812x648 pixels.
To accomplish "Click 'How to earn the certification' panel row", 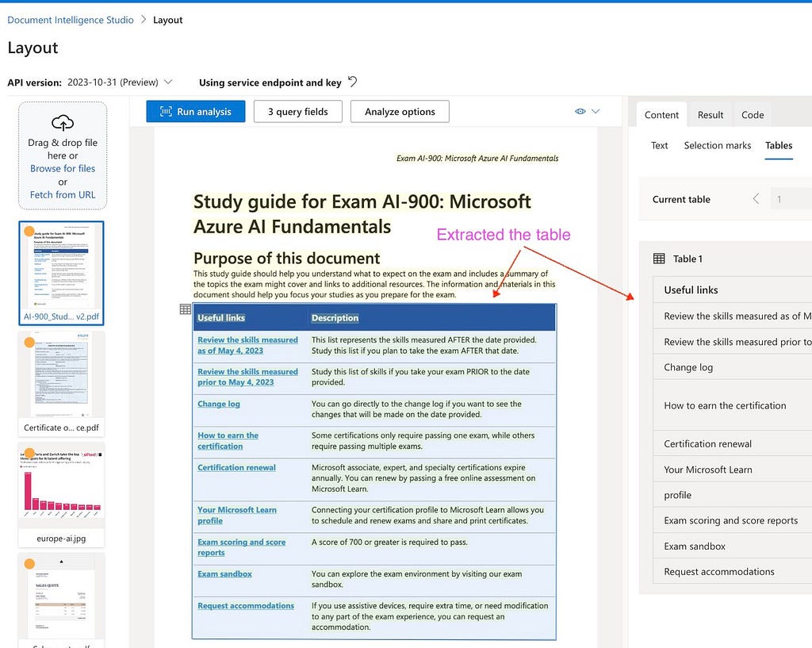I will click(732, 405).
